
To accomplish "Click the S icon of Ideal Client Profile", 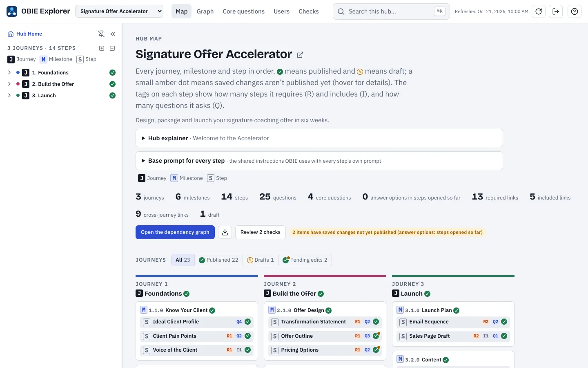I will click(147, 322).
